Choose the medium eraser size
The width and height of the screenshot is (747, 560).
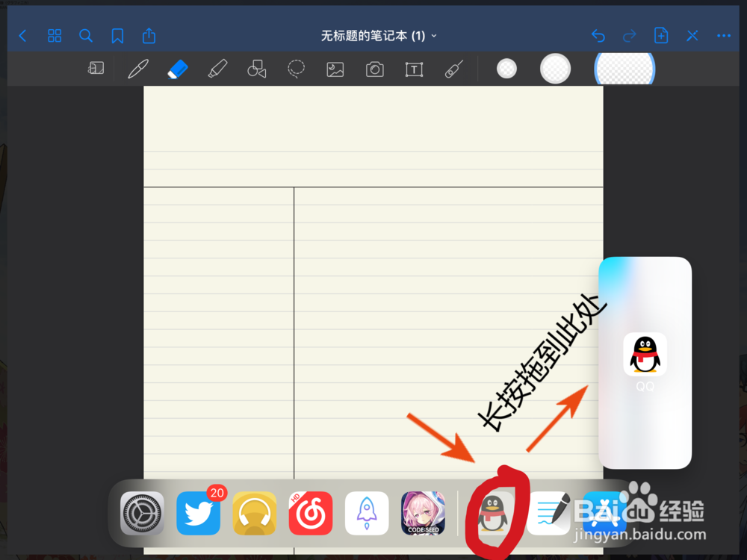pos(555,69)
